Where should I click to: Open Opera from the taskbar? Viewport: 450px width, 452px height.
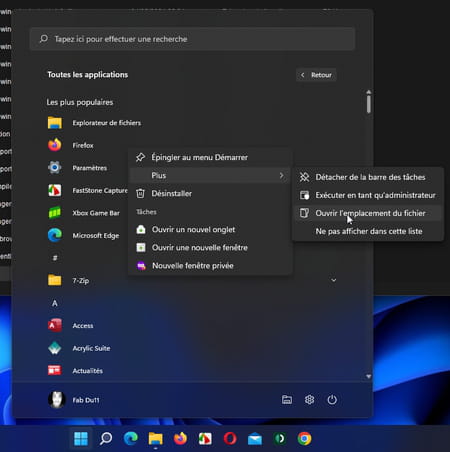(x=230, y=439)
